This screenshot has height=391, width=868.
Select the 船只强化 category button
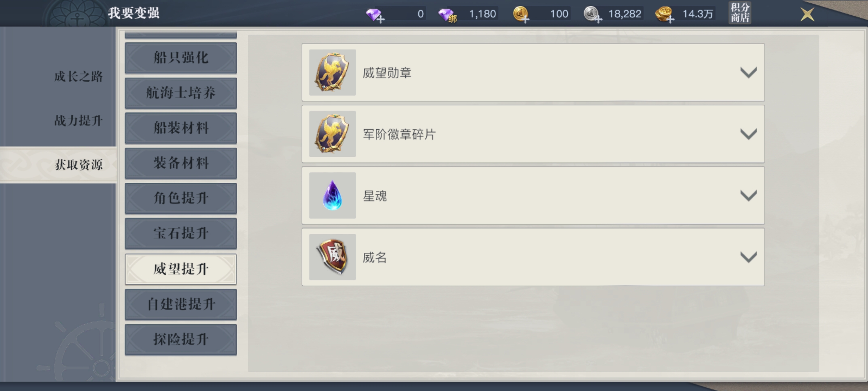pos(181,58)
